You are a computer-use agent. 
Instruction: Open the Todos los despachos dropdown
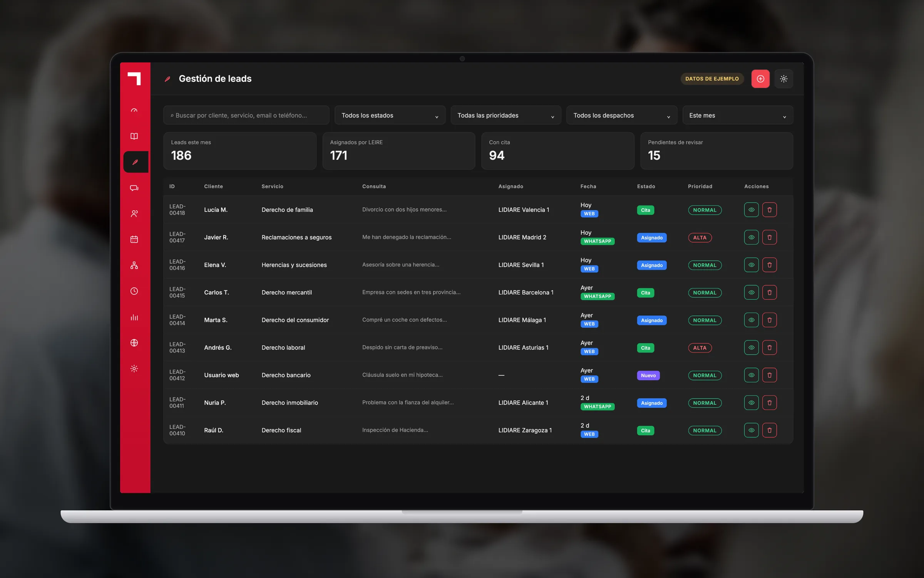[x=622, y=115]
